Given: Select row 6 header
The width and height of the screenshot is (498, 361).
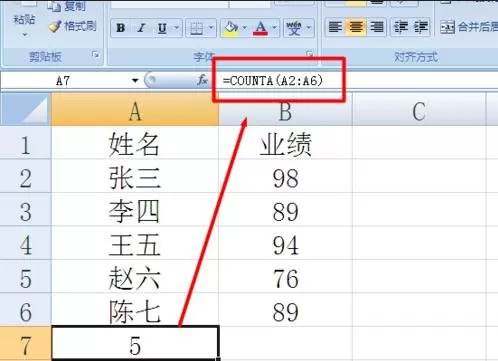Looking at the screenshot, I should click(25, 310).
